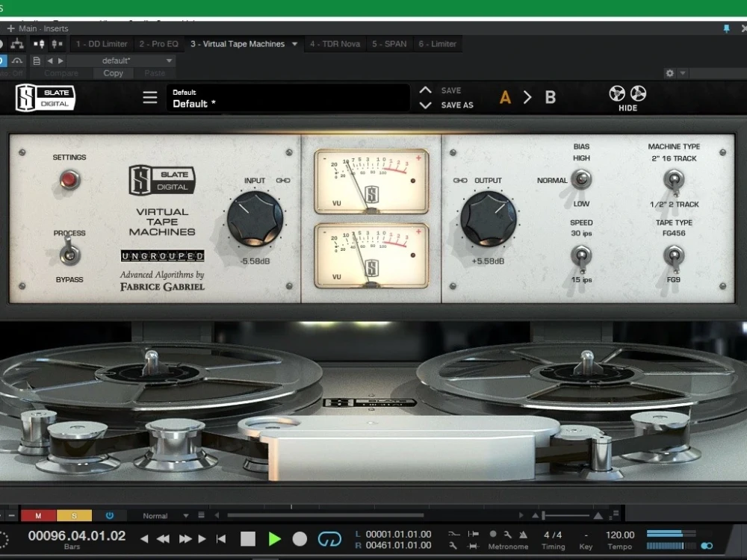The height and width of the screenshot is (560, 747).
Task: Click the Record transport button
Action: [300, 538]
